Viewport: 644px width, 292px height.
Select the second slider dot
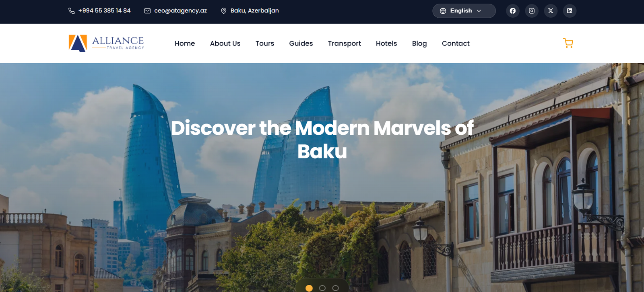coord(322,288)
